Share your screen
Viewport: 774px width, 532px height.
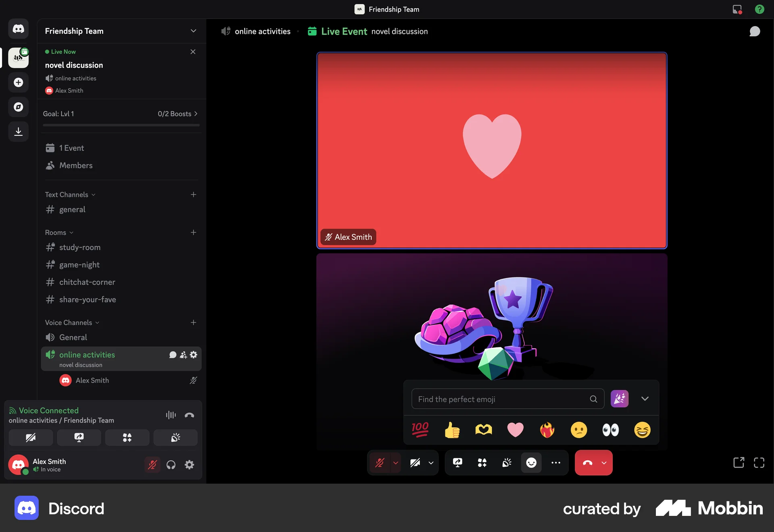458,462
